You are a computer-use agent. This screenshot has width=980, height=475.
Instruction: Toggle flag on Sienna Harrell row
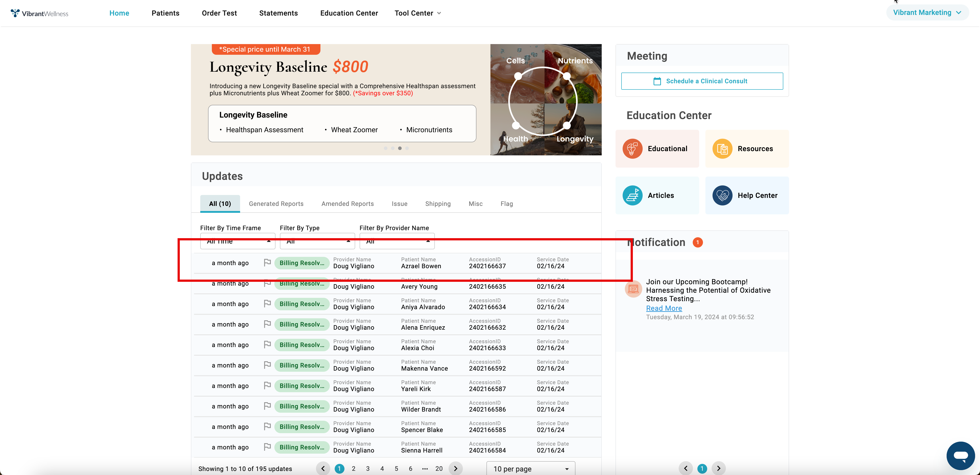(x=267, y=447)
